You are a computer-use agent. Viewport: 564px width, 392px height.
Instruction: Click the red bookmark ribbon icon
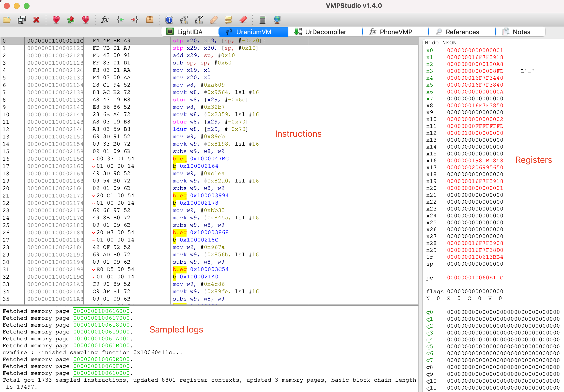(x=243, y=19)
